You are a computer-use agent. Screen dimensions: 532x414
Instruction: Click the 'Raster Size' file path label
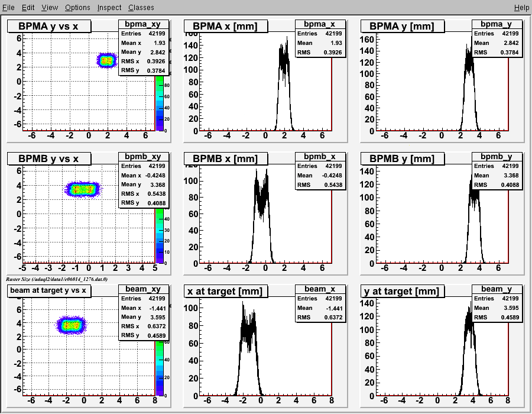pos(57,279)
